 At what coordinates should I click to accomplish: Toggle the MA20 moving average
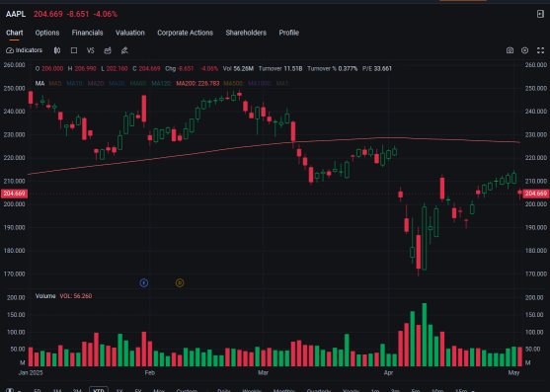(96, 84)
